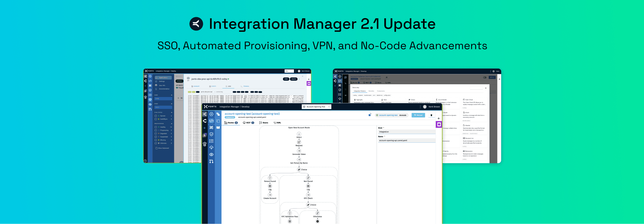Click the Name field with account-opening-api.camel.yaml

407,141
